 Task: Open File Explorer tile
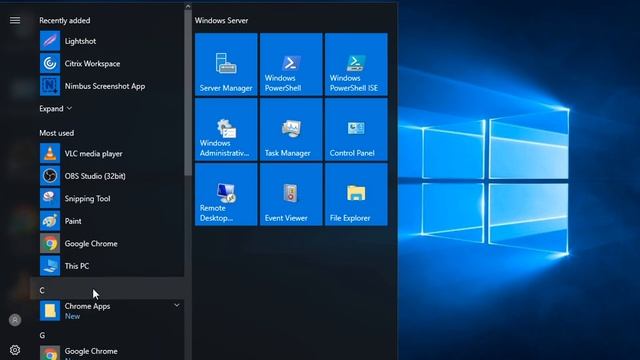point(356,194)
